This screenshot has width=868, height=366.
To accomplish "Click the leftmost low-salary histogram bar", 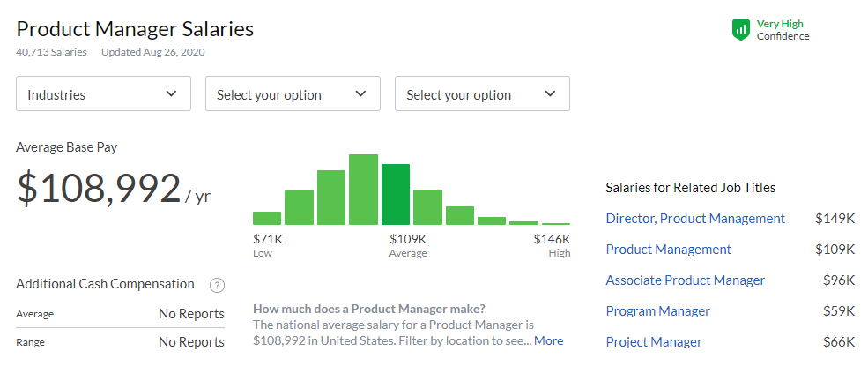I will (267, 218).
